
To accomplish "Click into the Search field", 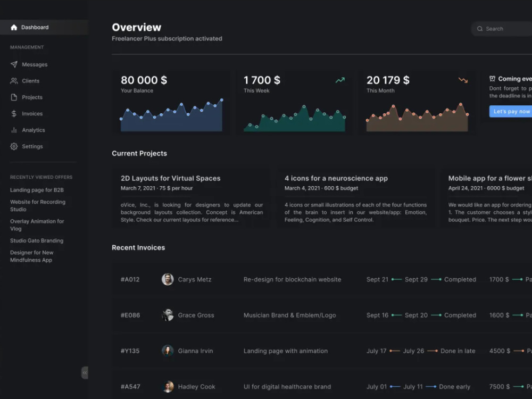I will (x=502, y=29).
